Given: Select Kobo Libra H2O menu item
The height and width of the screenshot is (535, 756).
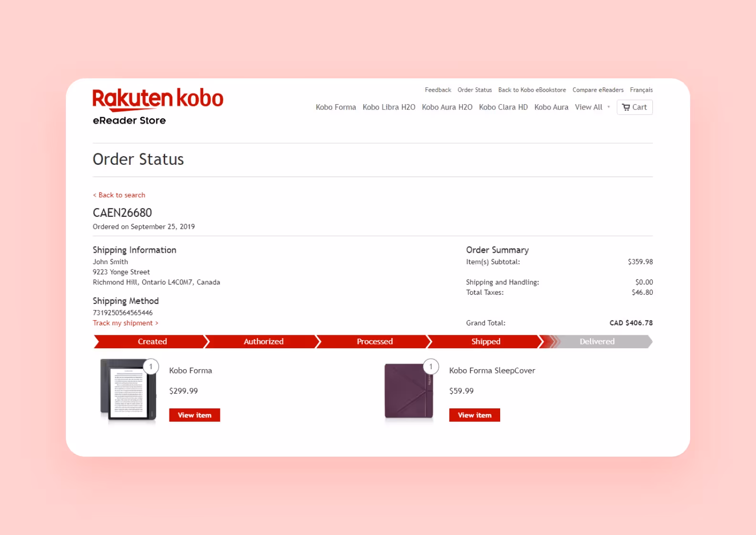Looking at the screenshot, I should [x=388, y=107].
